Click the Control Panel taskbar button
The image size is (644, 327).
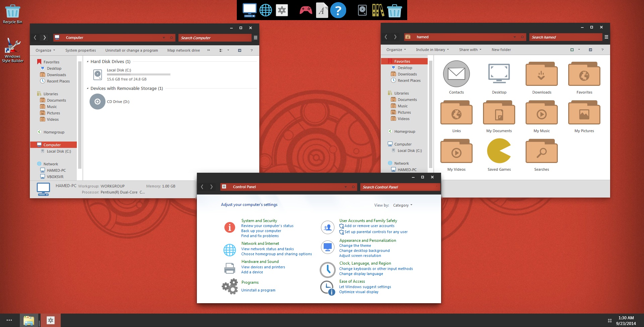[x=51, y=320]
